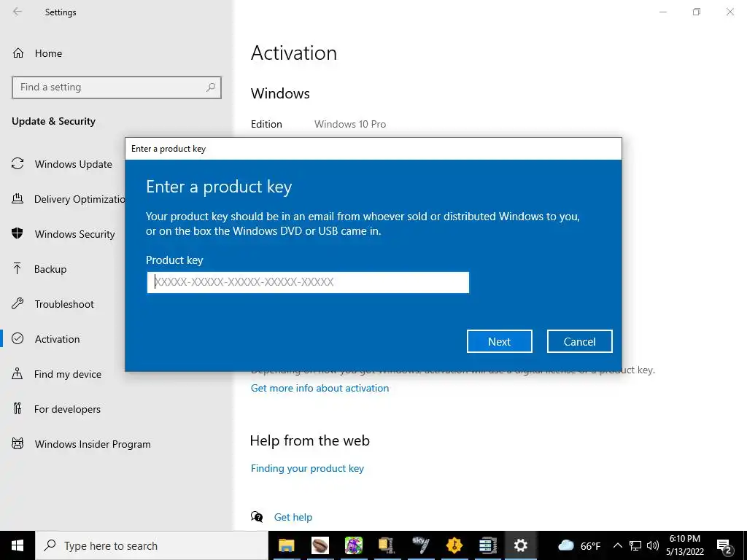
Task: Click the Settings back arrow
Action: pyautogui.click(x=18, y=12)
